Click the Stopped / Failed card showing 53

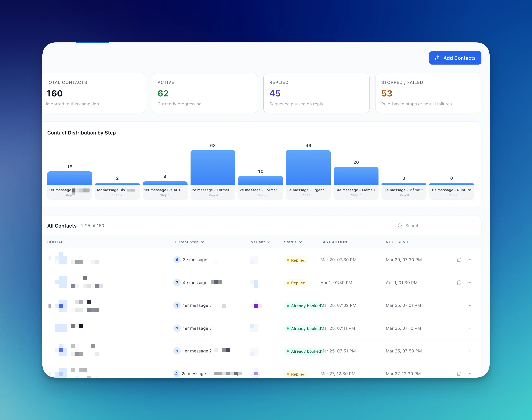point(428,93)
